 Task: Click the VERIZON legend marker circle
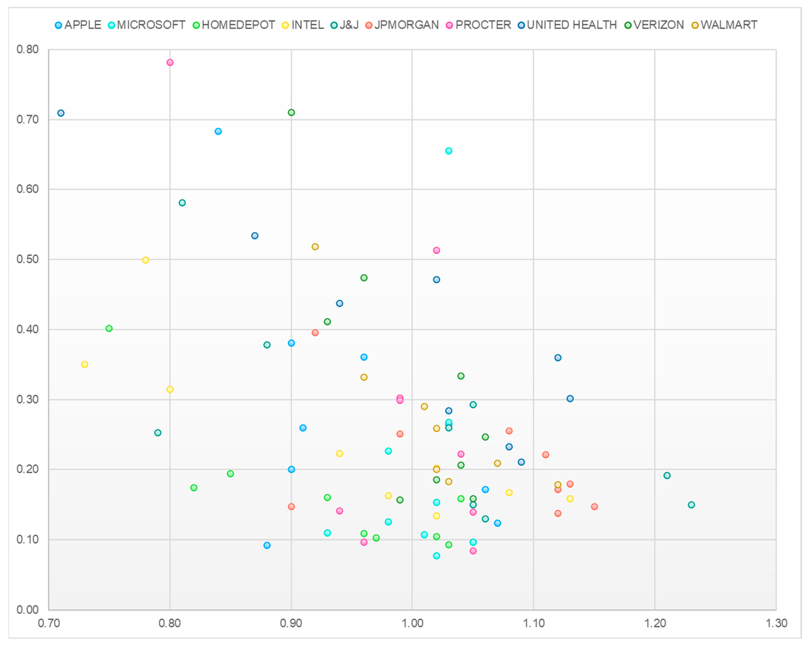[628, 25]
